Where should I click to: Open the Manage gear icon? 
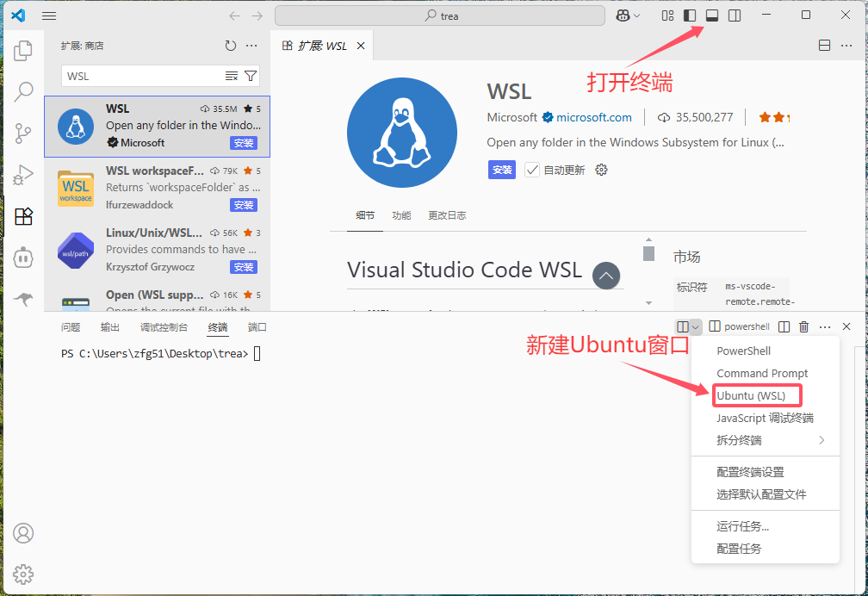[x=23, y=574]
